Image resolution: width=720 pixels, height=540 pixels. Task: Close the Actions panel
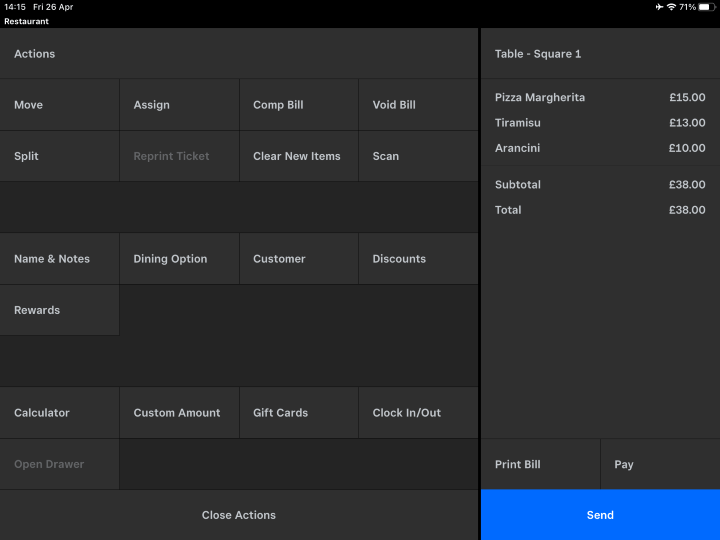[x=239, y=515]
